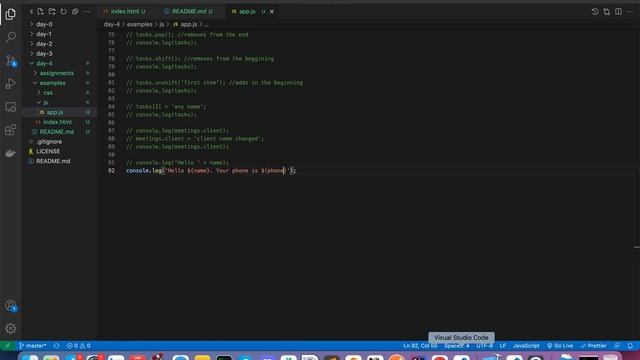Collapse all folders in Explorer
Image resolution: width=640 pixels, height=360 pixels.
75,12
